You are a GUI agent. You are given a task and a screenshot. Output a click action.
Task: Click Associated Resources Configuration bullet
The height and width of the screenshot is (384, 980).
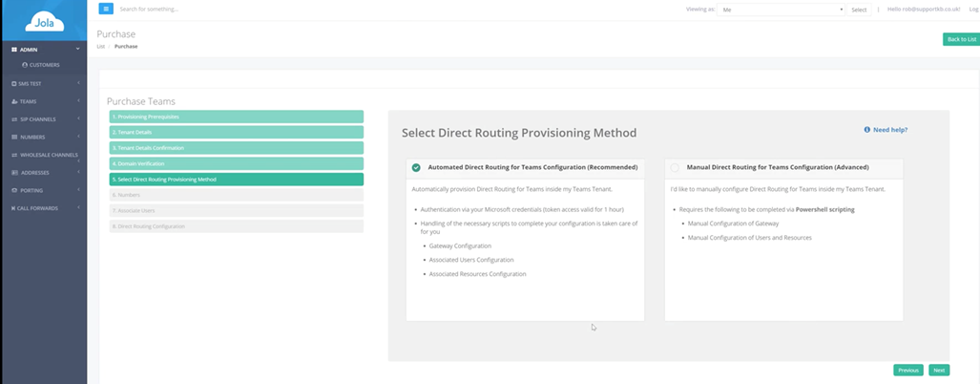[477, 274]
